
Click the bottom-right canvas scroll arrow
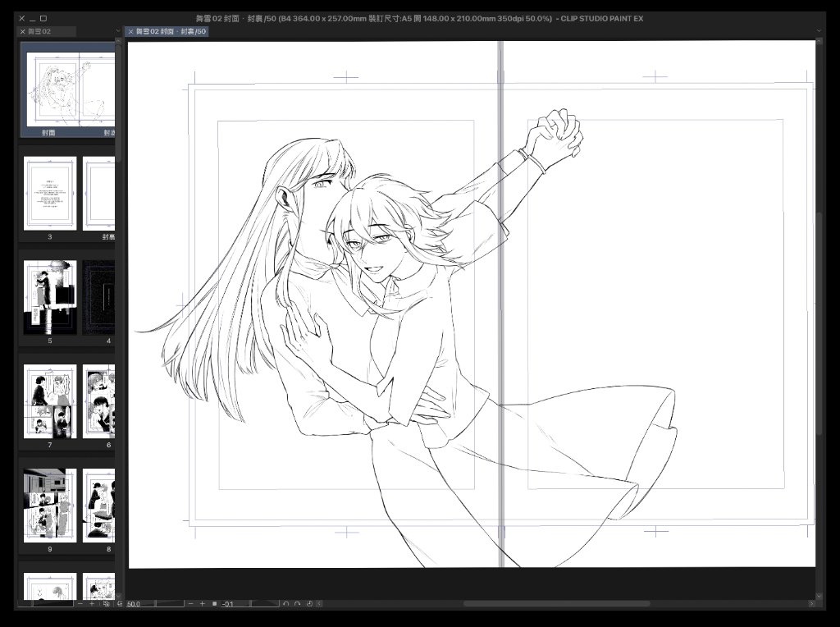pos(811,603)
